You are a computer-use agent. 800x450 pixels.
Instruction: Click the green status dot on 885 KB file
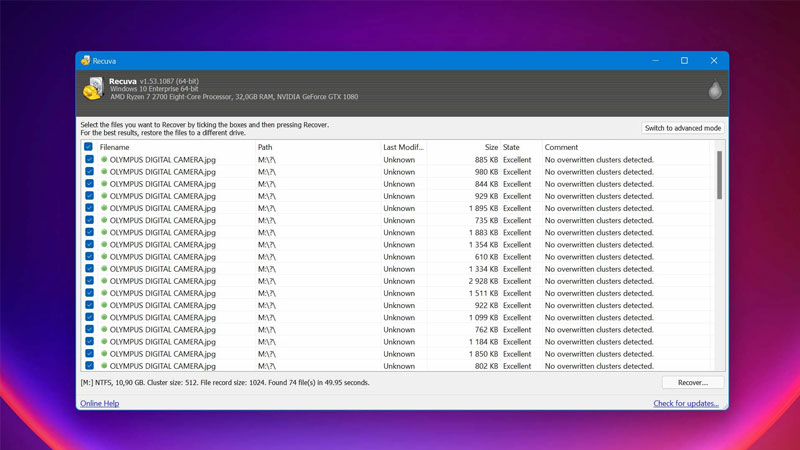(104, 160)
